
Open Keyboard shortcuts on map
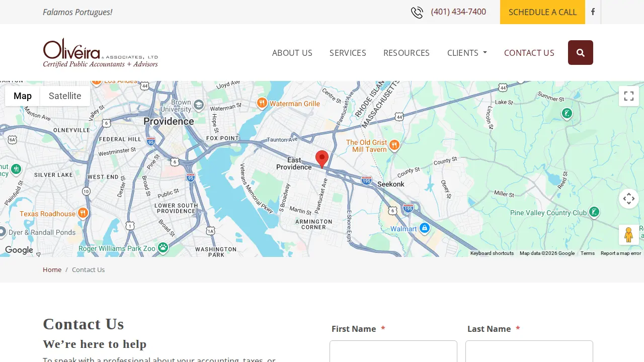(492, 253)
